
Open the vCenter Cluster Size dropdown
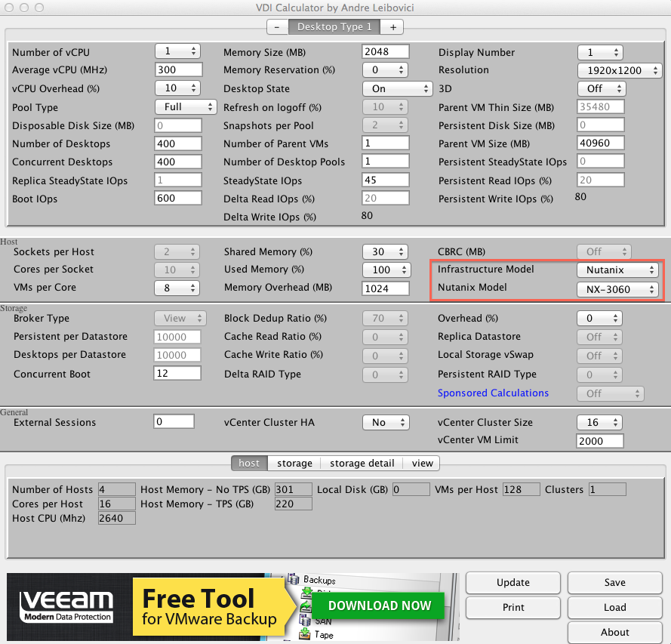pos(599,422)
